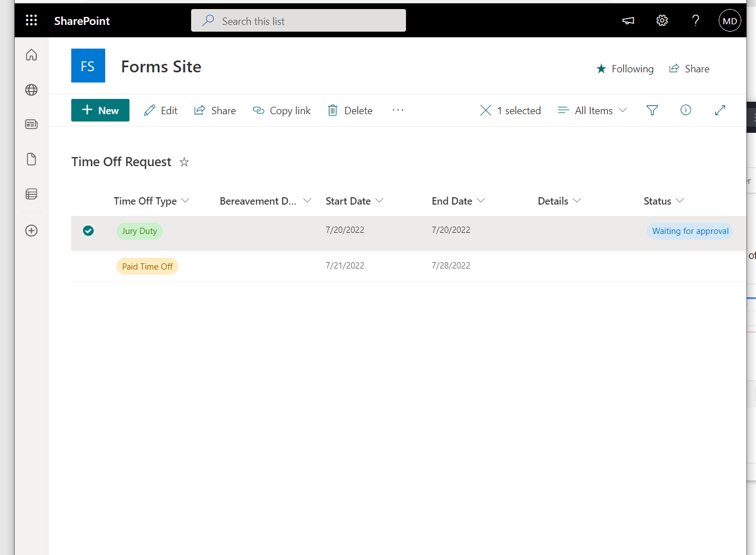The image size is (756, 555).
Task: Click the FS site logo
Action: pyautogui.click(x=88, y=66)
